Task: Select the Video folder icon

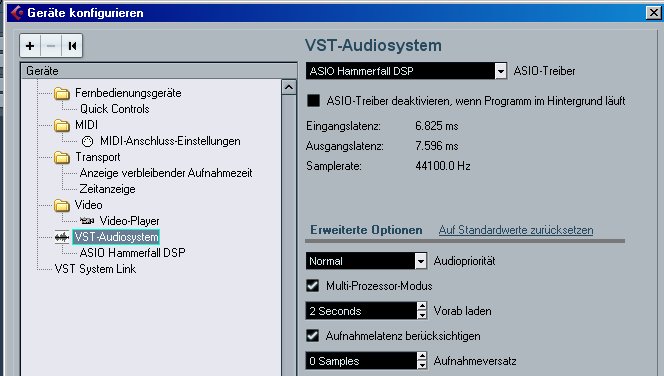Action: point(62,205)
